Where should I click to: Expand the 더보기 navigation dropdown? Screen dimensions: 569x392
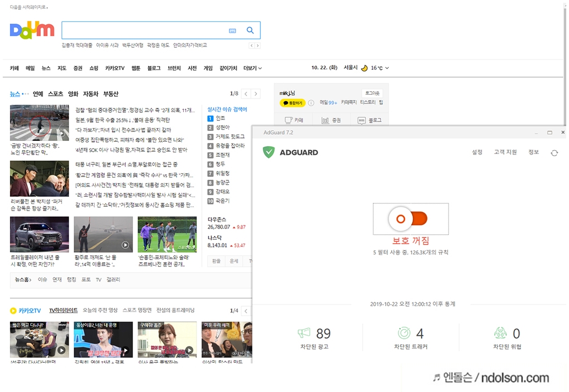(253, 68)
